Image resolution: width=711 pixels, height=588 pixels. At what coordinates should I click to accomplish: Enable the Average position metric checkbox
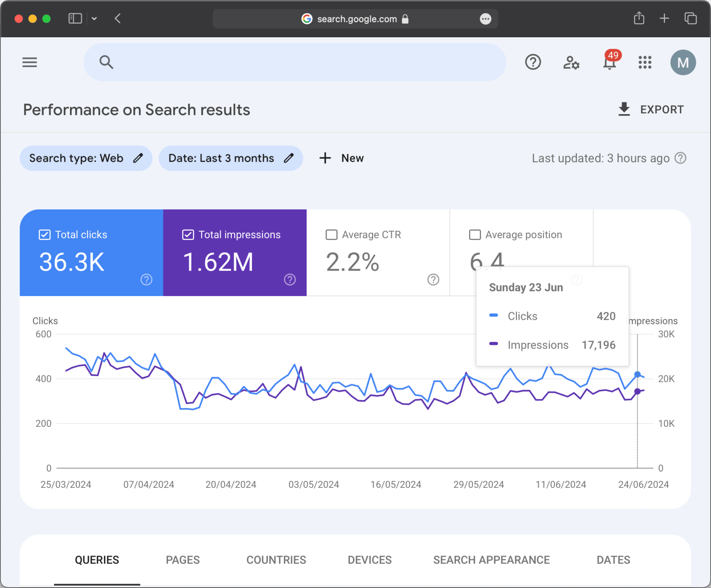pyautogui.click(x=475, y=234)
